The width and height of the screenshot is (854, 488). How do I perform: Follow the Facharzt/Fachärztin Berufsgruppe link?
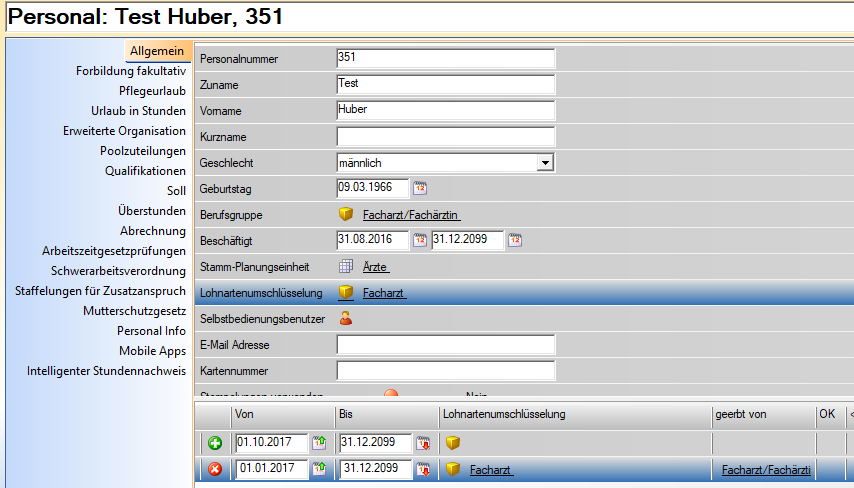411,215
